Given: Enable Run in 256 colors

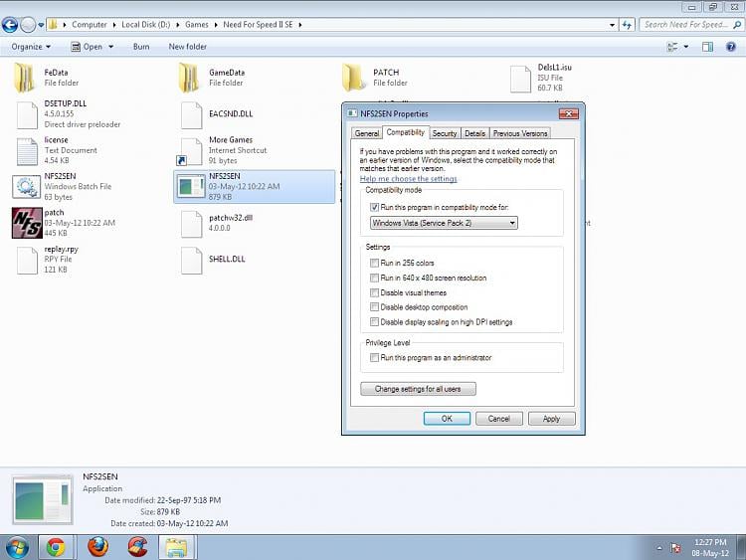Looking at the screenshot, I should pyautogui.click(x=374, y=263).
